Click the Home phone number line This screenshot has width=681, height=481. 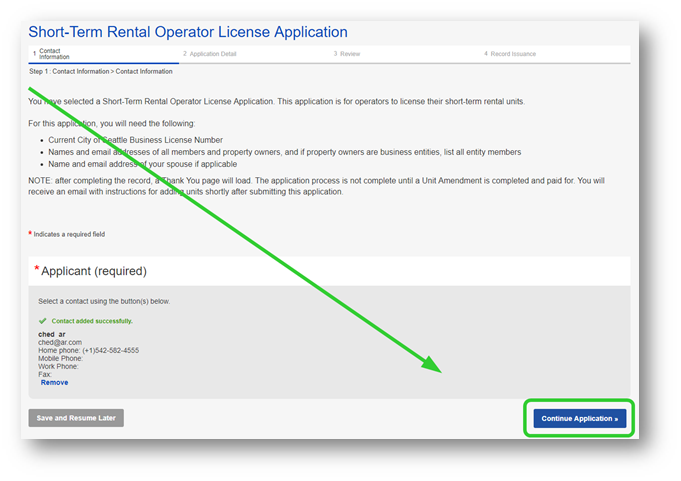88,350
